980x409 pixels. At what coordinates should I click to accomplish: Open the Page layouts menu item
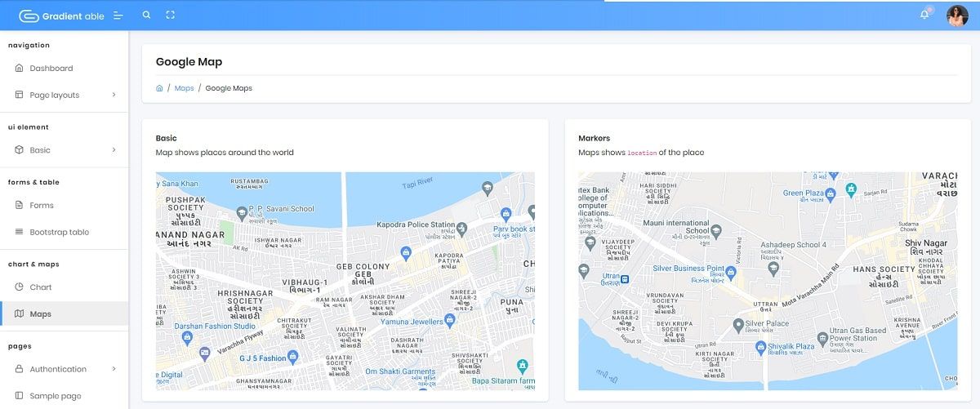(x=64, y=96)
